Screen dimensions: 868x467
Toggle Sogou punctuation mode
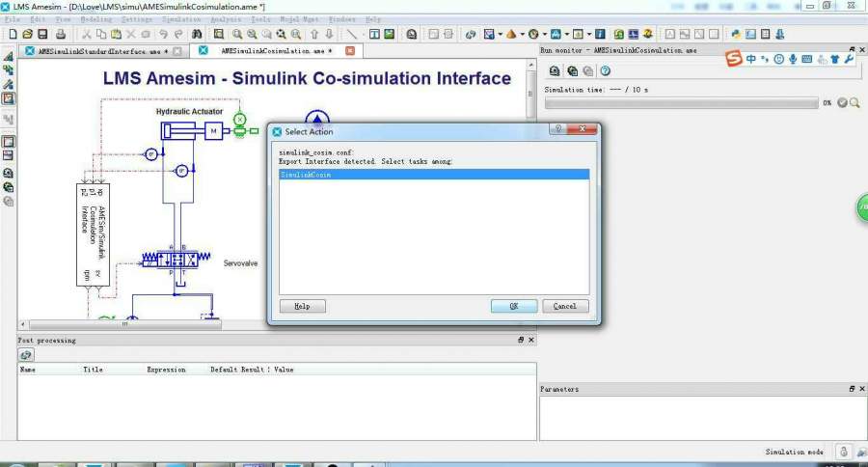[765, 59]
